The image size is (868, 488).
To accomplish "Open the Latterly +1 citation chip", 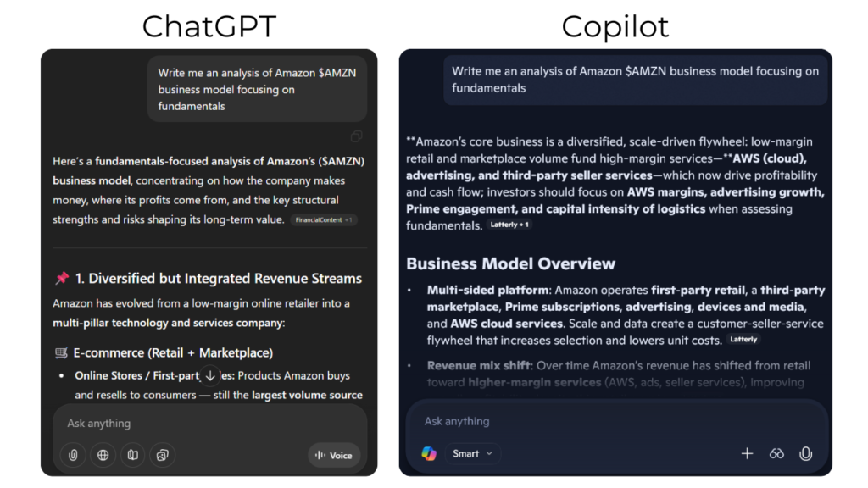I will point(509,225).
